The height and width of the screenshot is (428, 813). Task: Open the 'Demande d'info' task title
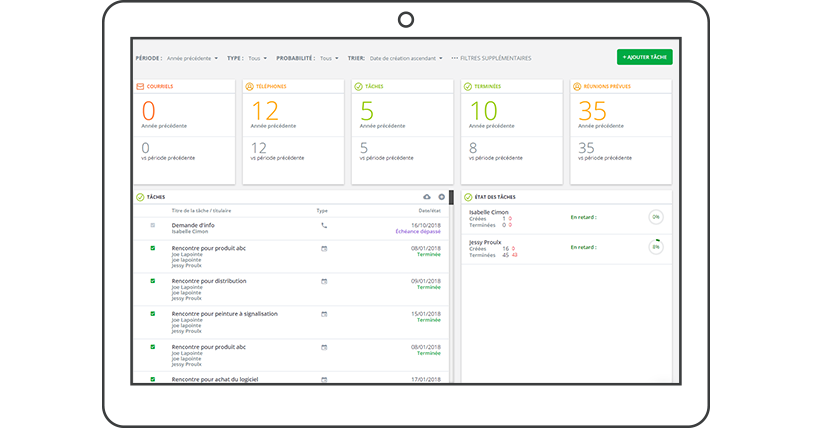[x=193, y=225]
